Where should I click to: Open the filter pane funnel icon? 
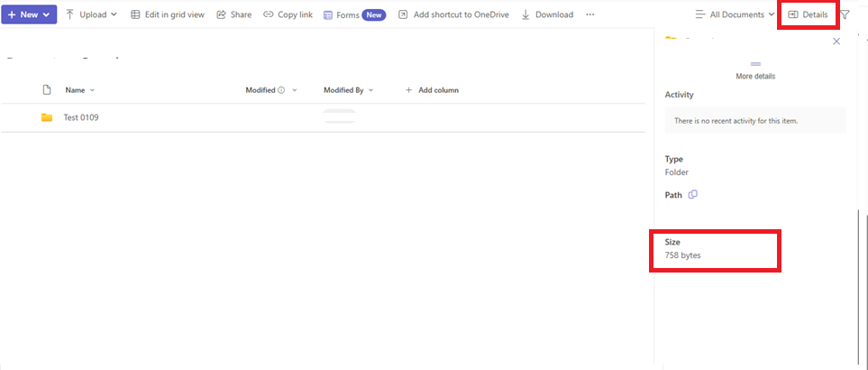pyautogui.click(x=845, y=14)
